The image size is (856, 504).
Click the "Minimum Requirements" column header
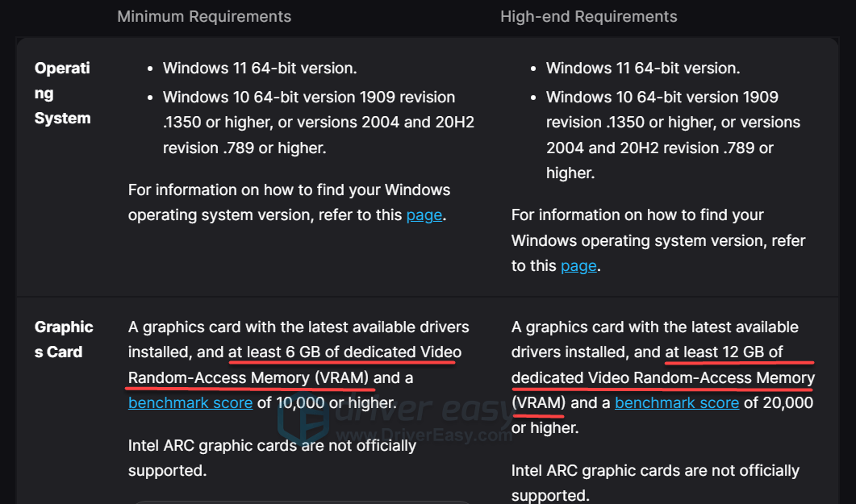(204, 17)
